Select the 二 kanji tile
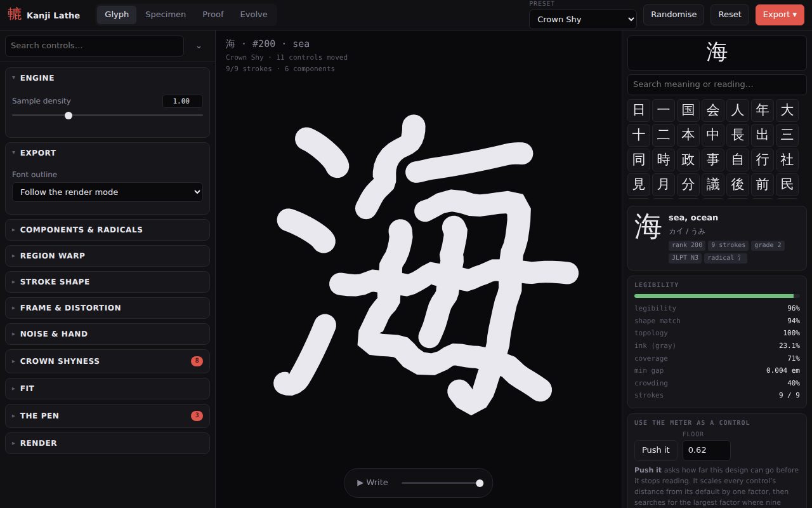Viewport: 812px width, 508px height. 664,135
